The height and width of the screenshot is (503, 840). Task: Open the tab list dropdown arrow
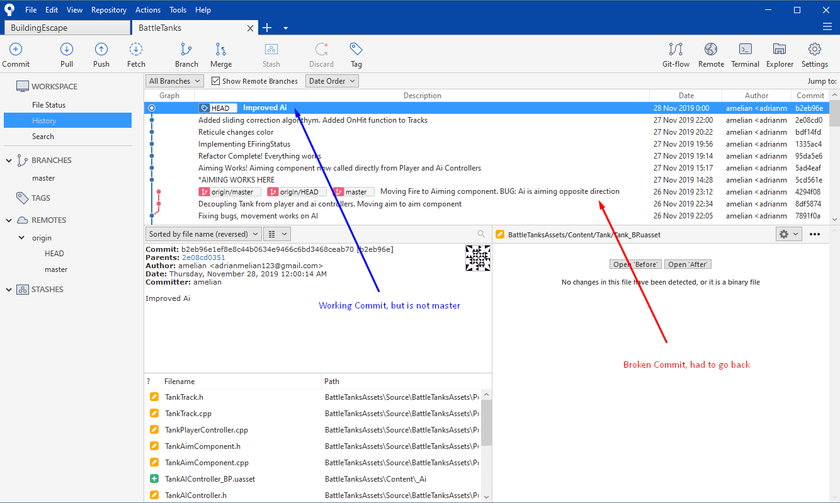coord(286,28)
